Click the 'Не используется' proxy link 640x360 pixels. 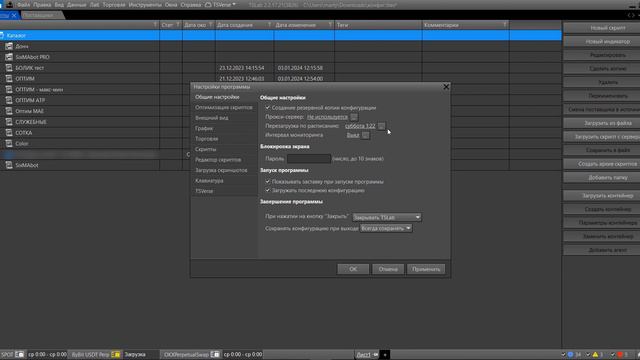327,117
